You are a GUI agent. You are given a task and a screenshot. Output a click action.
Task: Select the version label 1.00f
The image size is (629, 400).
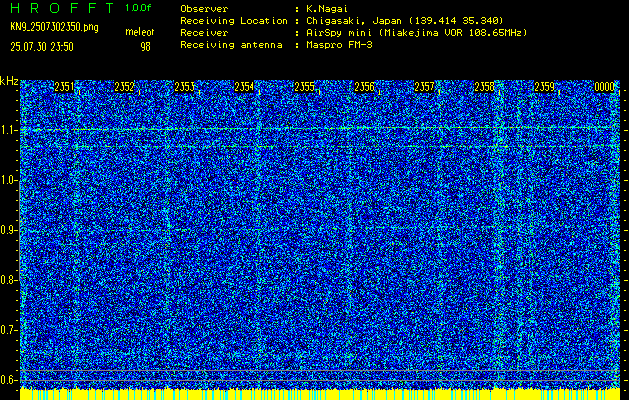coord(138,8)
